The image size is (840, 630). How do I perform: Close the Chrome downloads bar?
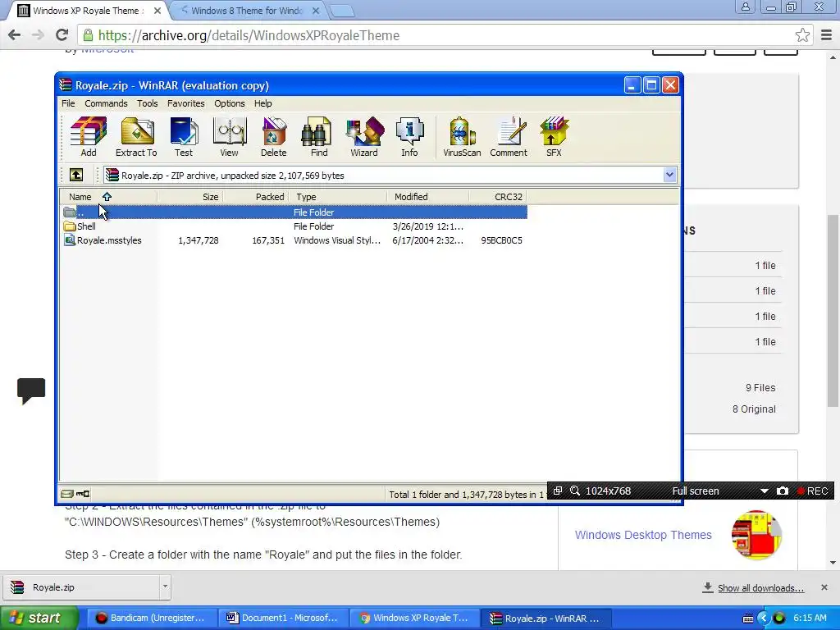[x=824, y=587]
